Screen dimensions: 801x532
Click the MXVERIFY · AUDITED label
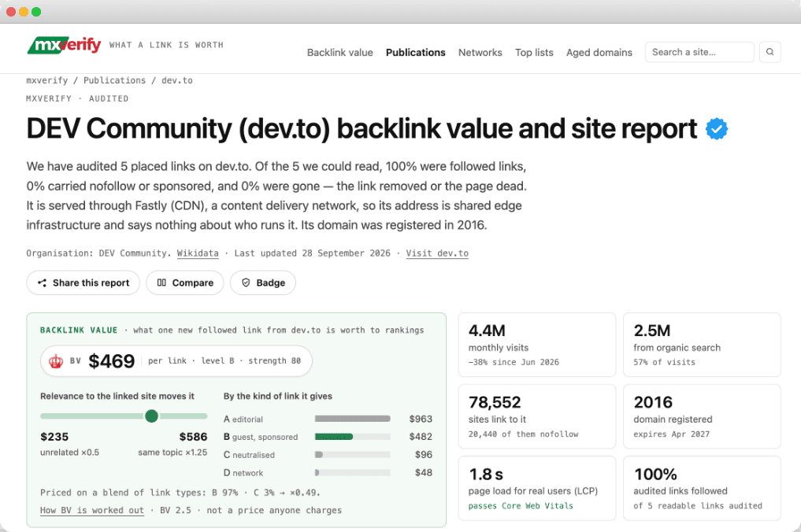tap(77, 98)
